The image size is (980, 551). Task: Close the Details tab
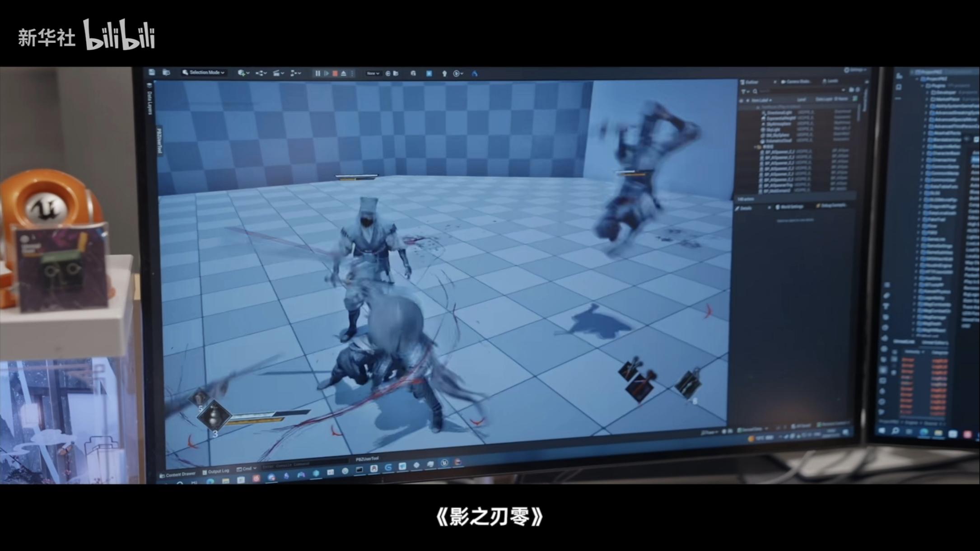(769, 208)
